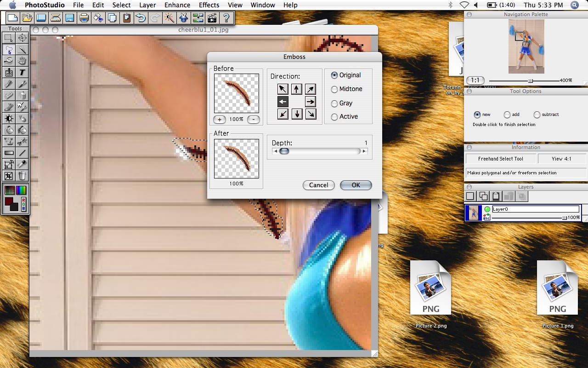
Task: Click the movie clapperboard toolbar icon
Action: (x=212, y=18)
